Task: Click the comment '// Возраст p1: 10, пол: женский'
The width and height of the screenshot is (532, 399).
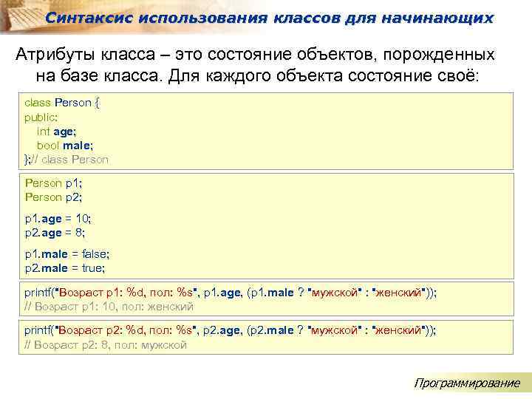Action: tap(109, 307)
